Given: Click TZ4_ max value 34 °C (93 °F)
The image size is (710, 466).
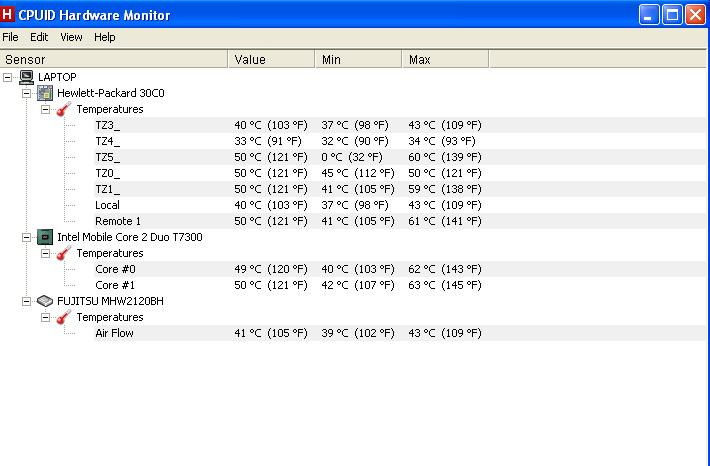Looking at the screenshot, I should (442, 141).
